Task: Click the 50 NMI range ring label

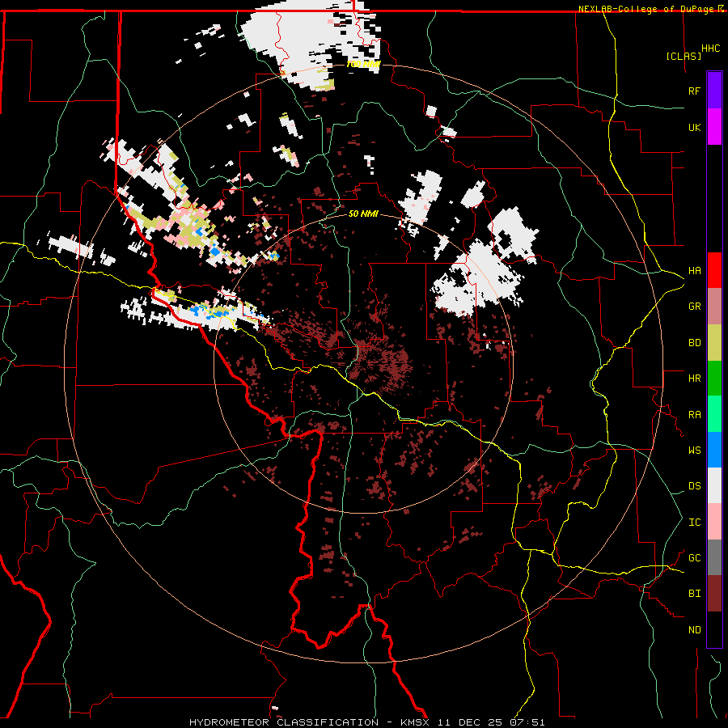Action: point(363,214)
